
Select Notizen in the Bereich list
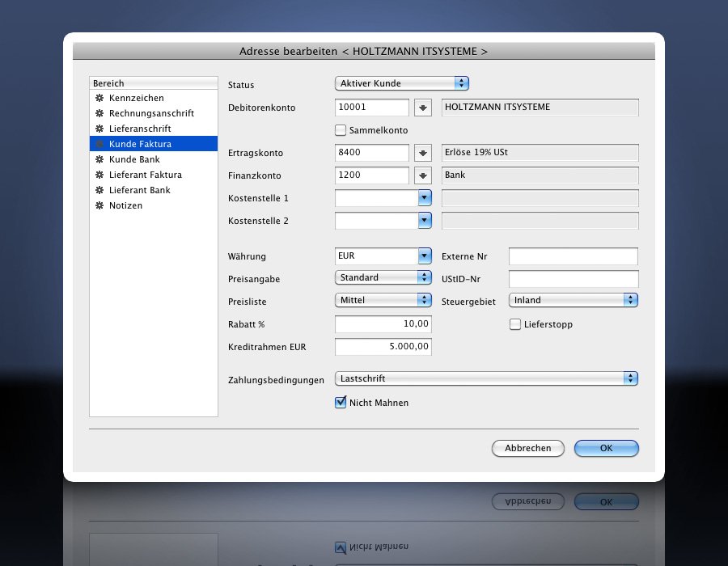tap(153, 205)
